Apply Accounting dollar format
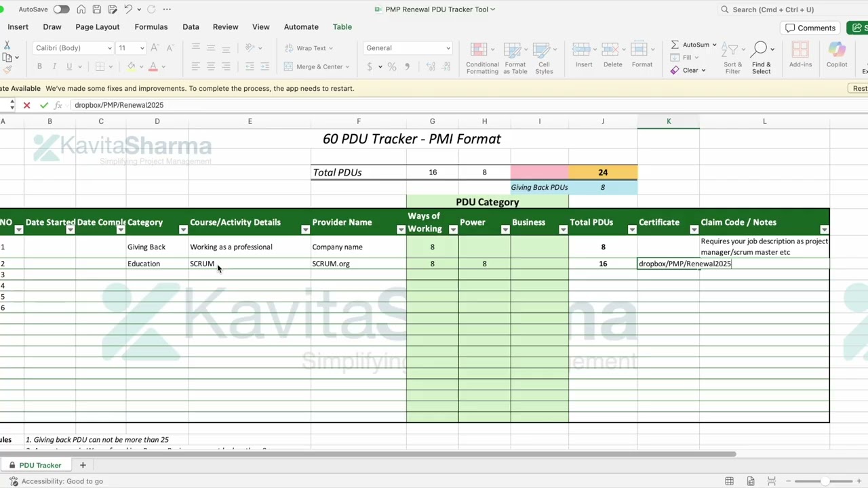868x488 pixels. [370, 66]
